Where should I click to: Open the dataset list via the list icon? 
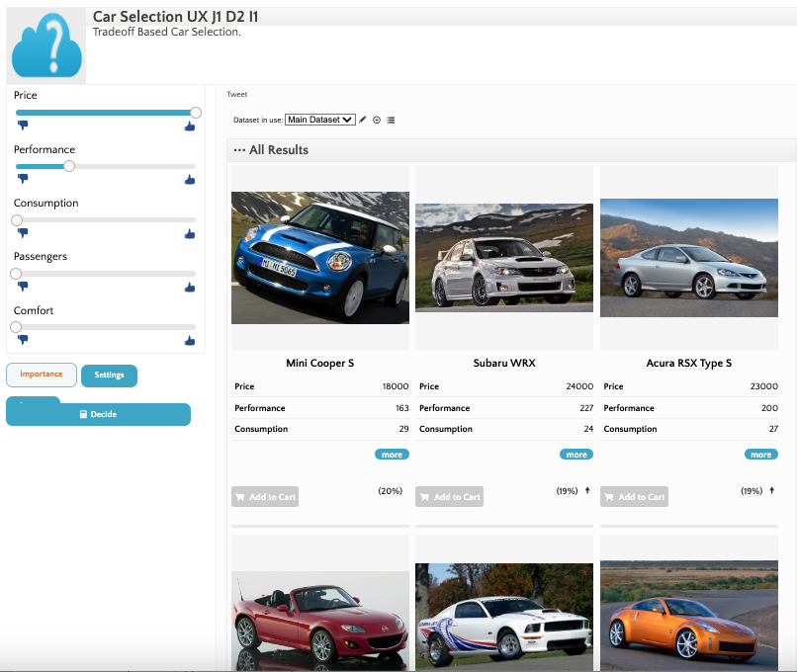[390, 120]
